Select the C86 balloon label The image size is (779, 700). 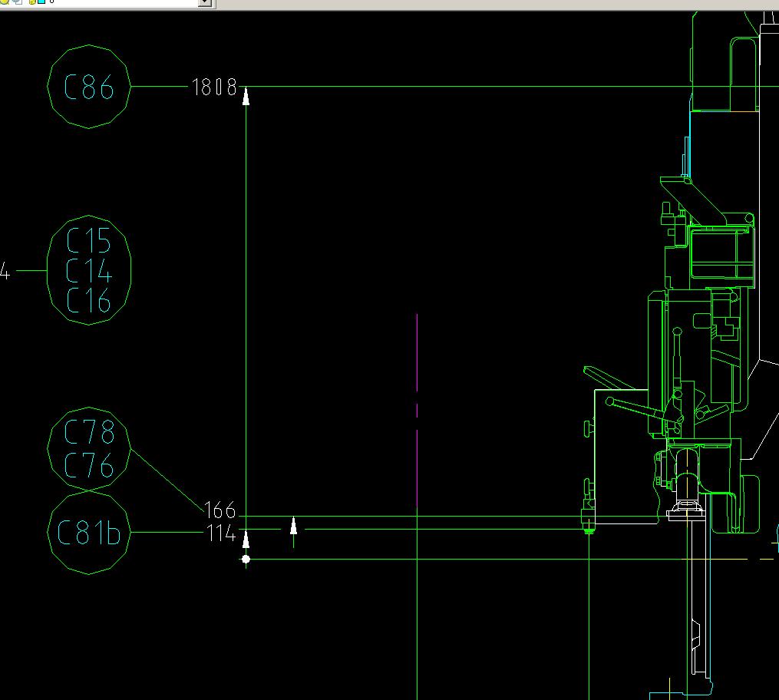89,87
